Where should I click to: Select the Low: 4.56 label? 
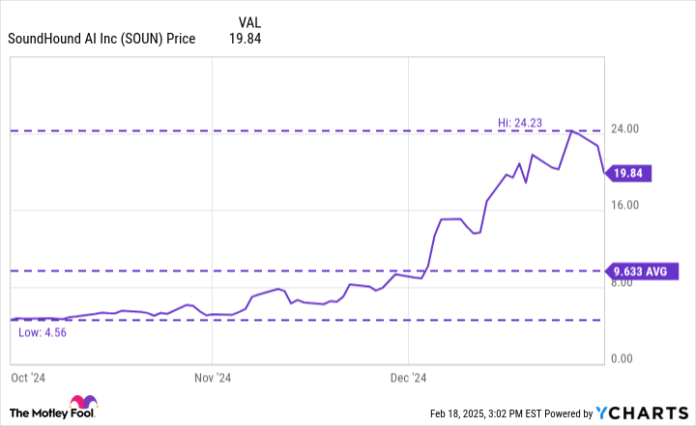pos(41,331)
